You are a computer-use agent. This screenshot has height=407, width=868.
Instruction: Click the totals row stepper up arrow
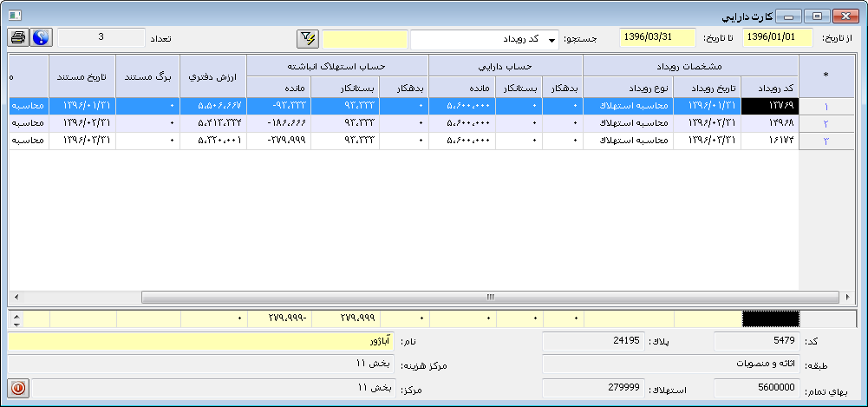(x=16, y=315)
